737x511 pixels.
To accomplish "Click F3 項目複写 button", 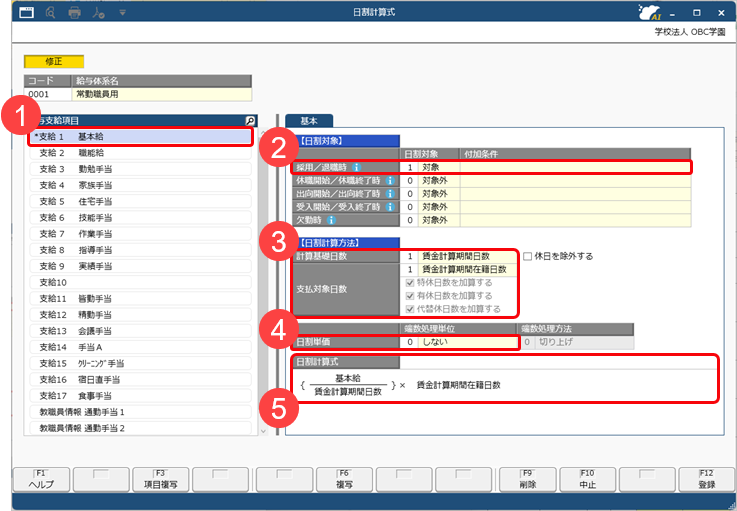I will 161,480.
